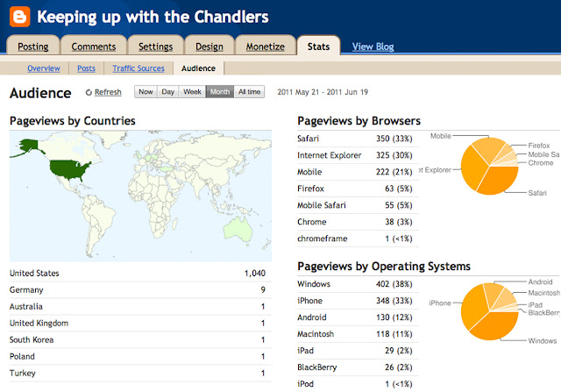Click the Poland country row
Screen dimensions: 561x392
pos(140,357)
